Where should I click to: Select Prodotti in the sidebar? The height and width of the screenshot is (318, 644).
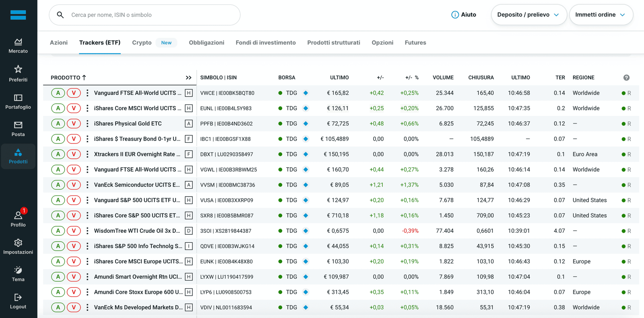(x=18, y=156)
